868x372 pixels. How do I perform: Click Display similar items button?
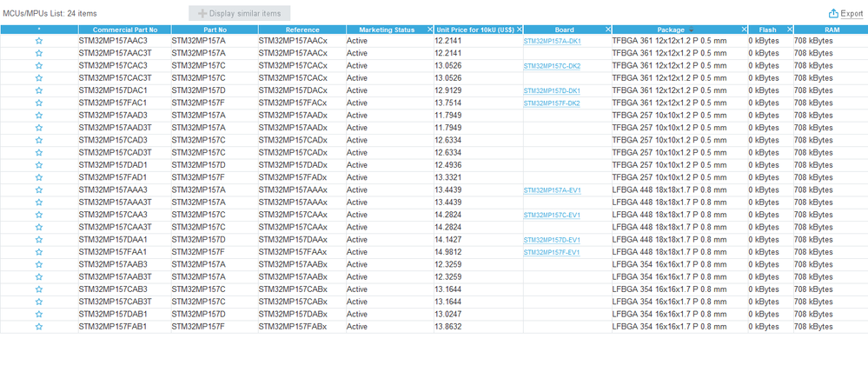[x=239, y=13]
